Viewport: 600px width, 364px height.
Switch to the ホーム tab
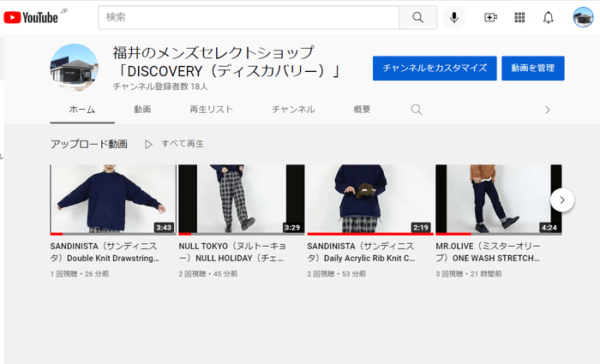82,110
